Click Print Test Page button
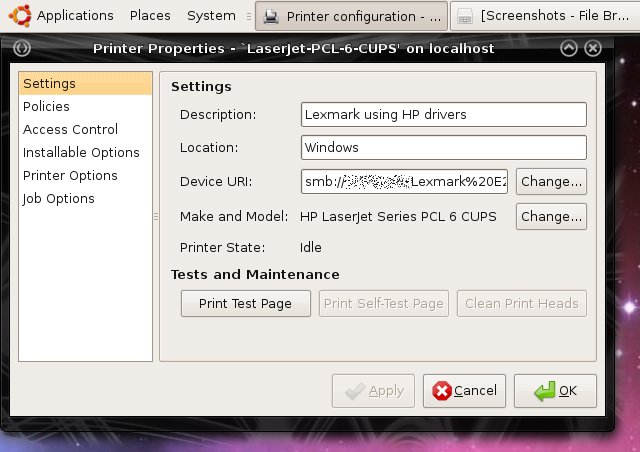Image resolution: width=640 pixels, height=452 pixels. (x=246, y=303)
